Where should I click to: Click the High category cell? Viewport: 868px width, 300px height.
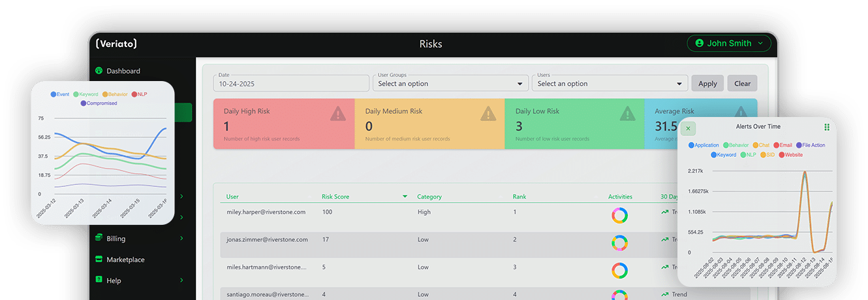[x=424, y=212]
